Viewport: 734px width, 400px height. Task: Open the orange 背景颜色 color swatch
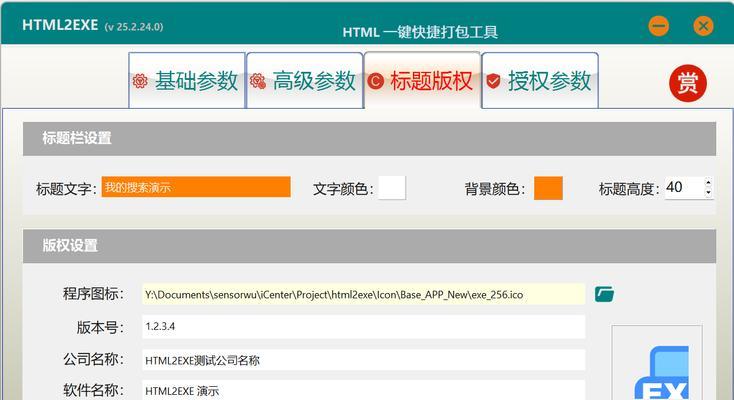548,188
